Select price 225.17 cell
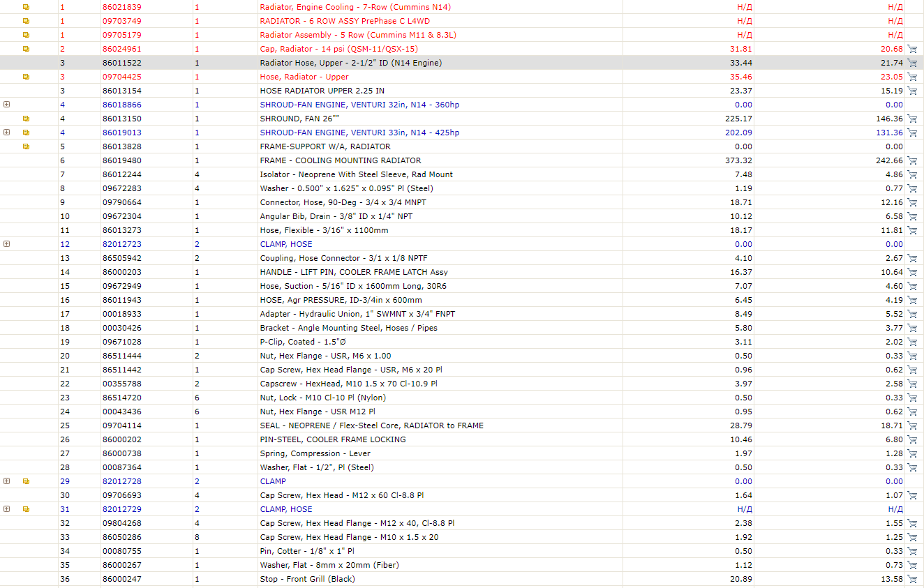 (738, 119)
